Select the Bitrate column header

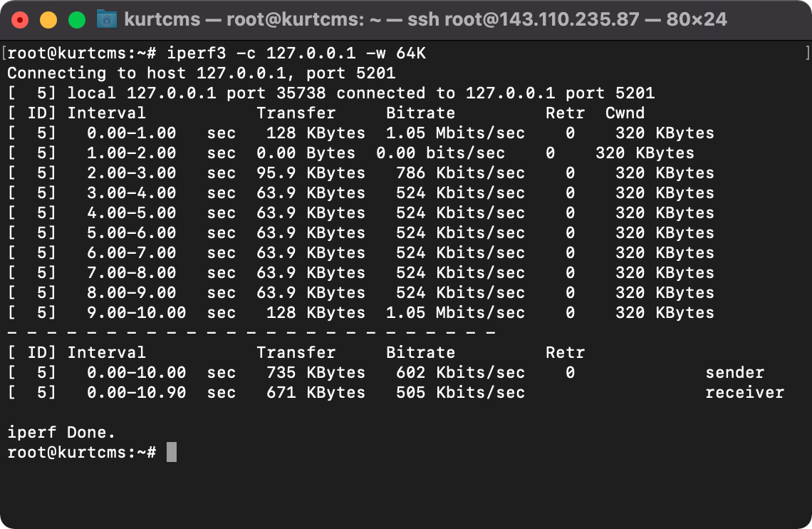point(422,113)
